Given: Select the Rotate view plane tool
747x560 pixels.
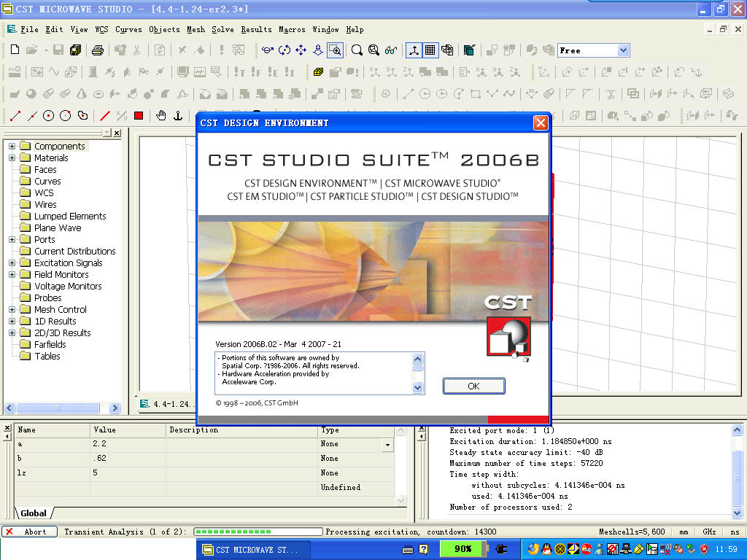Looking at the screenshot, I should coord(285,50).
